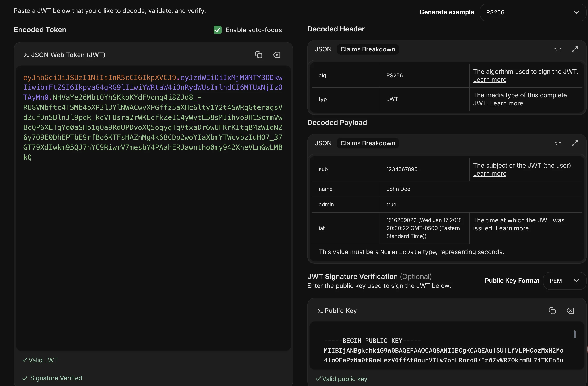Copy the Public Key value
The width and height of the screenshot is (588, 386).
tap(552, 311)
